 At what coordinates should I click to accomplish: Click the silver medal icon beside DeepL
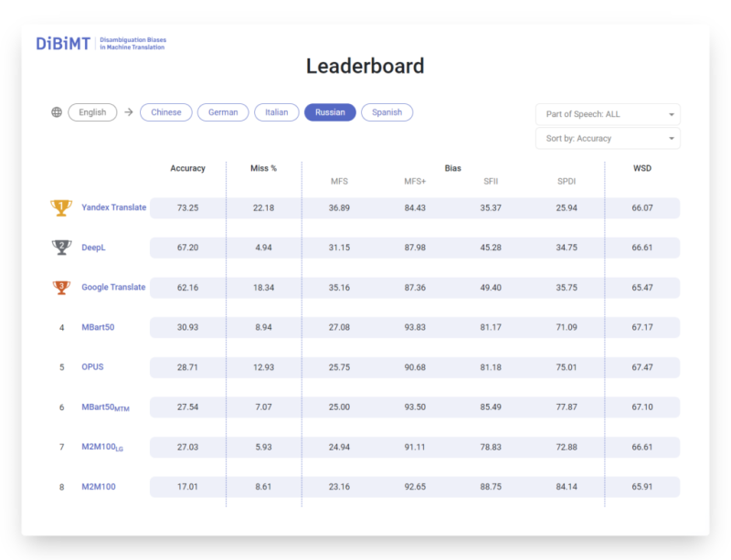tap(61, 248)
